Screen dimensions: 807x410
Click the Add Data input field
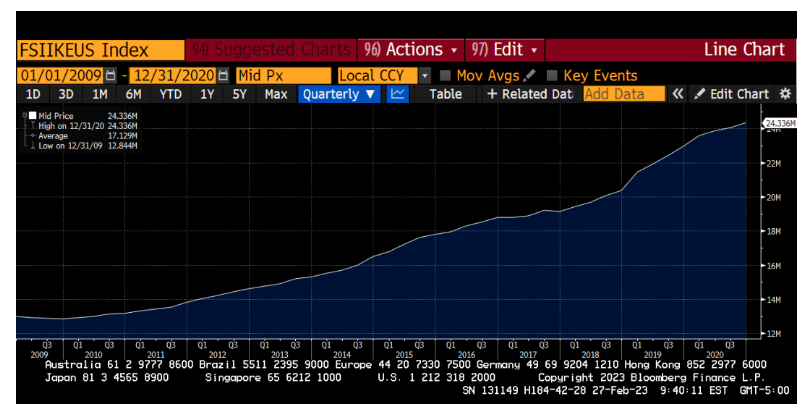tap(624, 94)
